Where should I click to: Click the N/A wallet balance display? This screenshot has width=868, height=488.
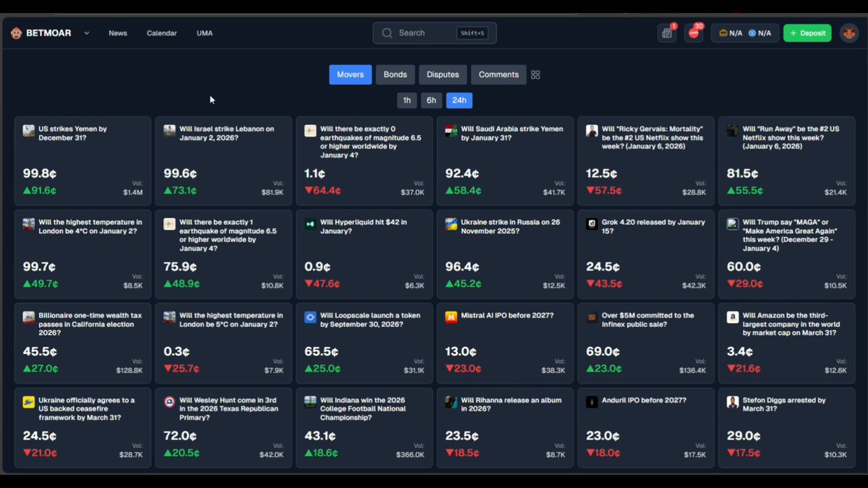coord(745,33)
